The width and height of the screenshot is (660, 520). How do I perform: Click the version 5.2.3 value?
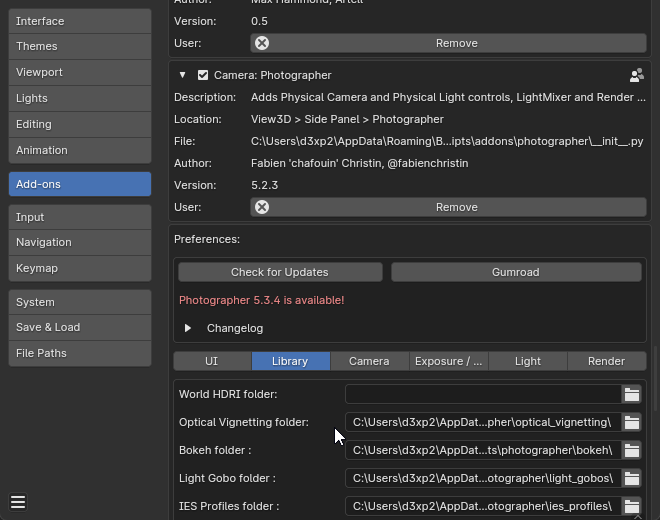[x=264, y=185]
